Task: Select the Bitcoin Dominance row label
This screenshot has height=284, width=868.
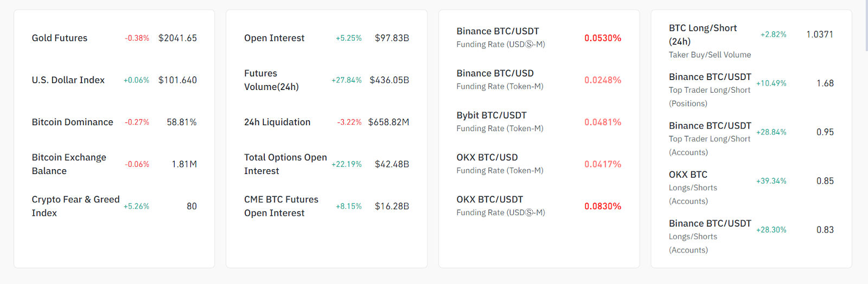Action: point(73,122)
